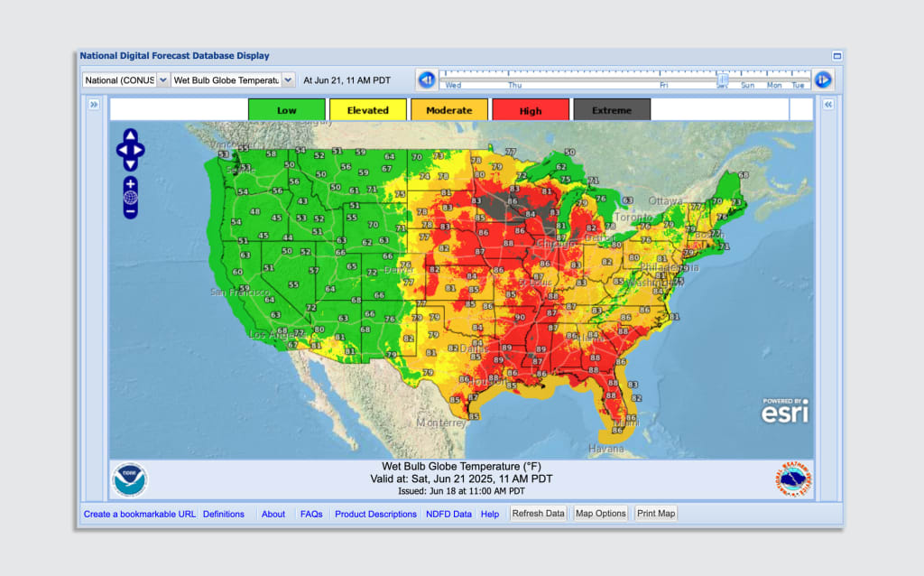
Task: Open the Product Descriptions link
Action: [x=375, y=514]
